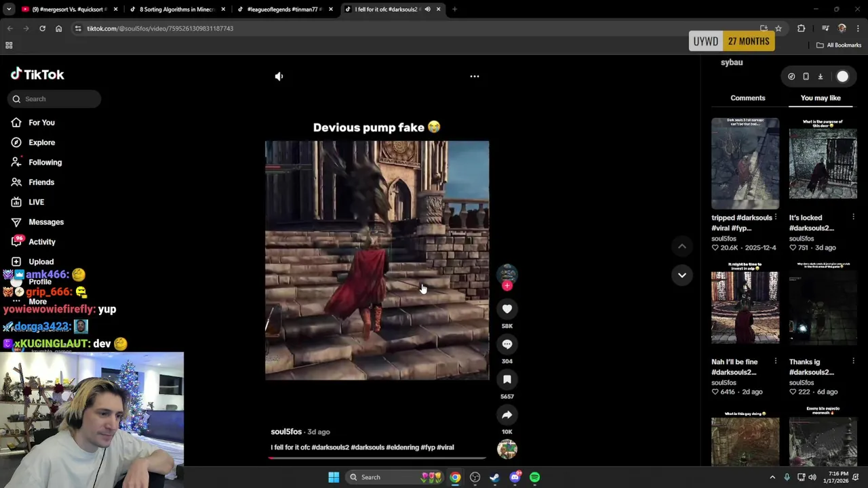This screenshot has height=488, width=868.
Task: Open 'Nah I'll be fine' video thumbnail
Action: click(x=745, y=308)
